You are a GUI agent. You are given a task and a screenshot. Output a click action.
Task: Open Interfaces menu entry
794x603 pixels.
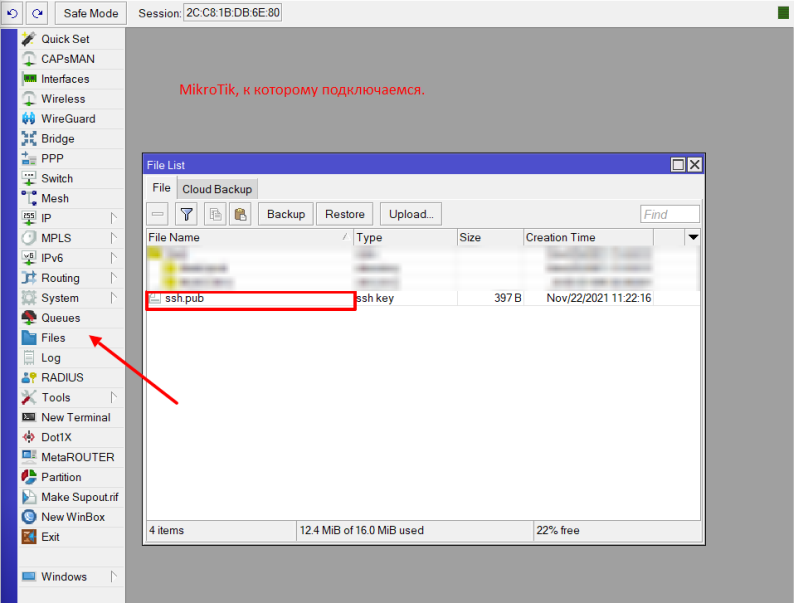(71, 79)
